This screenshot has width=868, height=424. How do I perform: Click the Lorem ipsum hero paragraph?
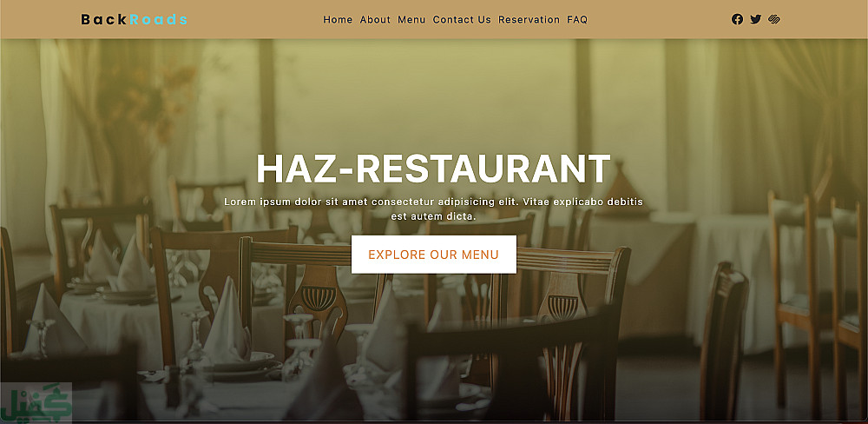[433, 209]
